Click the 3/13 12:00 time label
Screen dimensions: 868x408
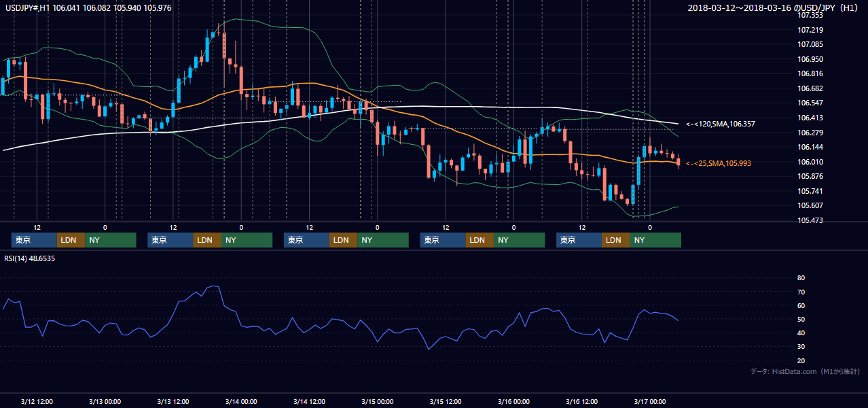click(x=173, y=401)
